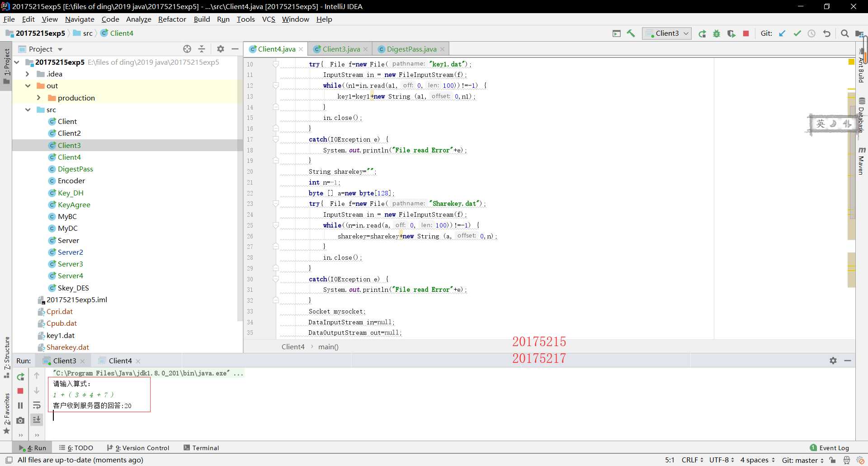Pause output in Run panel
Screen dimensions: 868x466
point(20,405)
